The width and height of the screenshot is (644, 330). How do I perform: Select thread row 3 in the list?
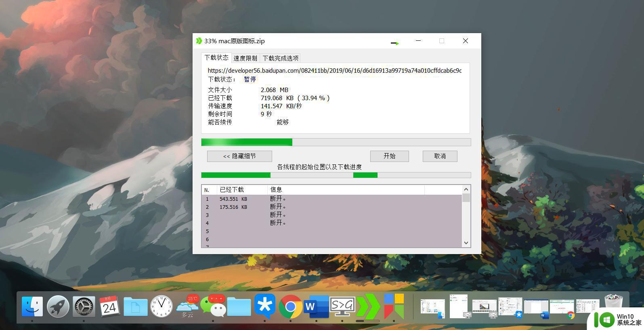[332, 215]
